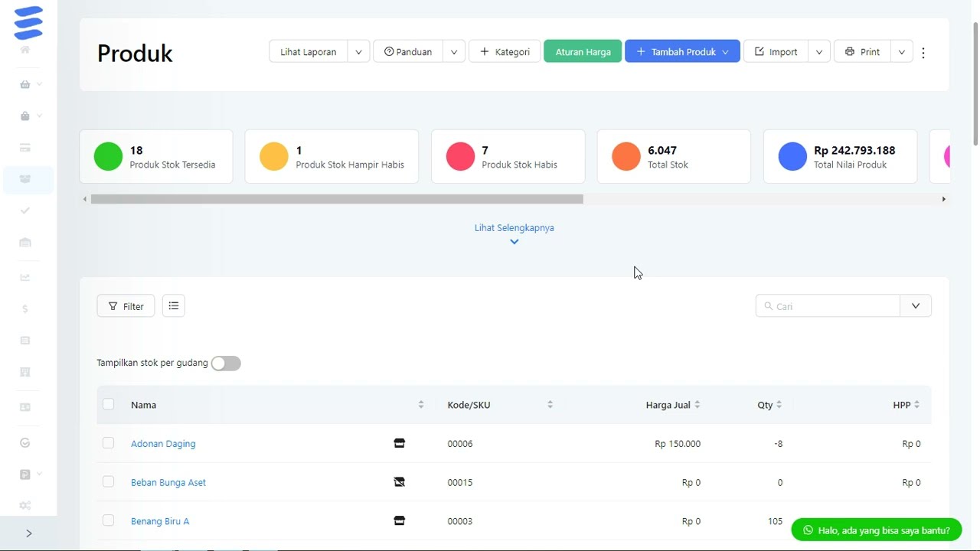This screenshot has height=551, width=980.
Task: Open the Import dropdown arrow
Action: [819, 52]
